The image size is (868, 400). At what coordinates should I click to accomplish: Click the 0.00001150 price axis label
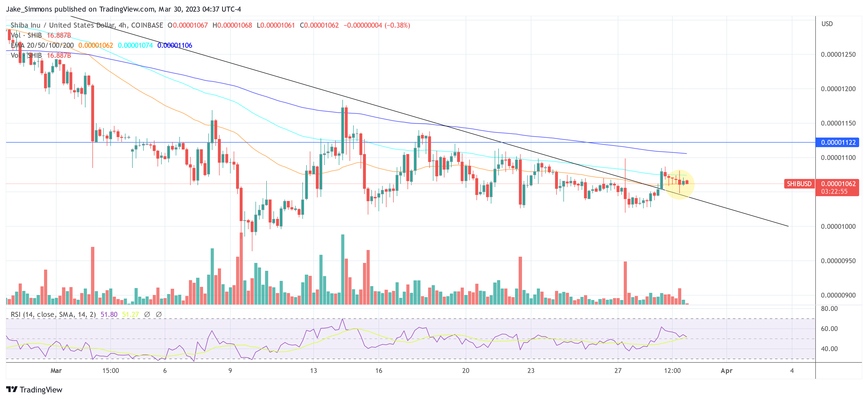pos(838,123)
